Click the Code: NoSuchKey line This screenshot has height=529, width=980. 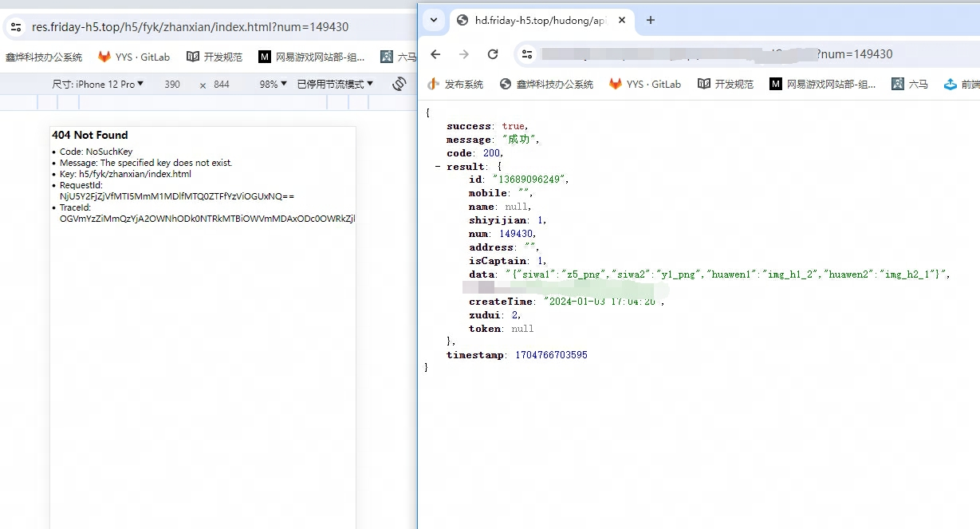click(96, 152)
